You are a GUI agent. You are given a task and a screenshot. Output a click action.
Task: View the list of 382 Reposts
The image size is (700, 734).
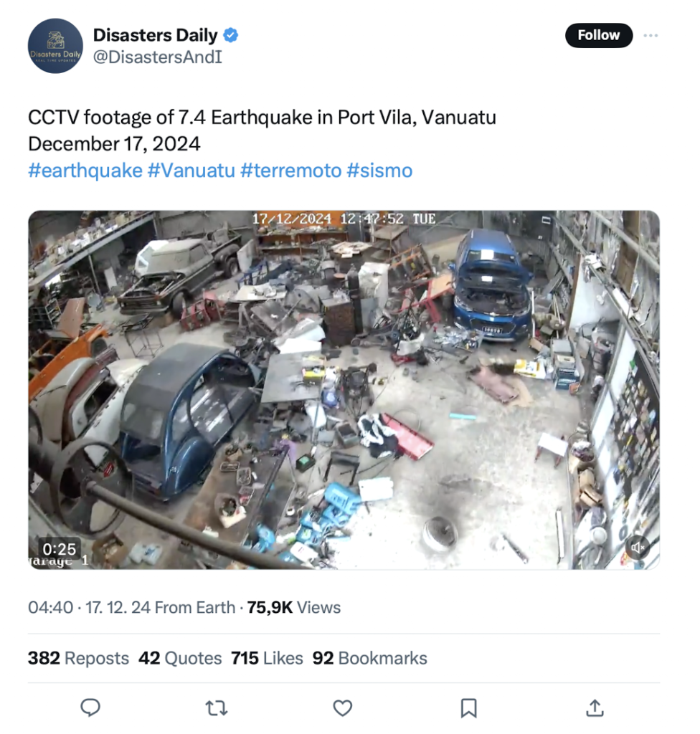click(78, 658)
